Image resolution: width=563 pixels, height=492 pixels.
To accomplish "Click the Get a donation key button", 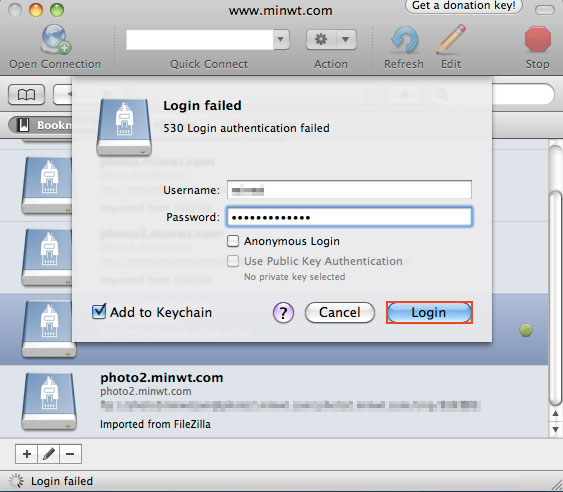I will [464, 6].
